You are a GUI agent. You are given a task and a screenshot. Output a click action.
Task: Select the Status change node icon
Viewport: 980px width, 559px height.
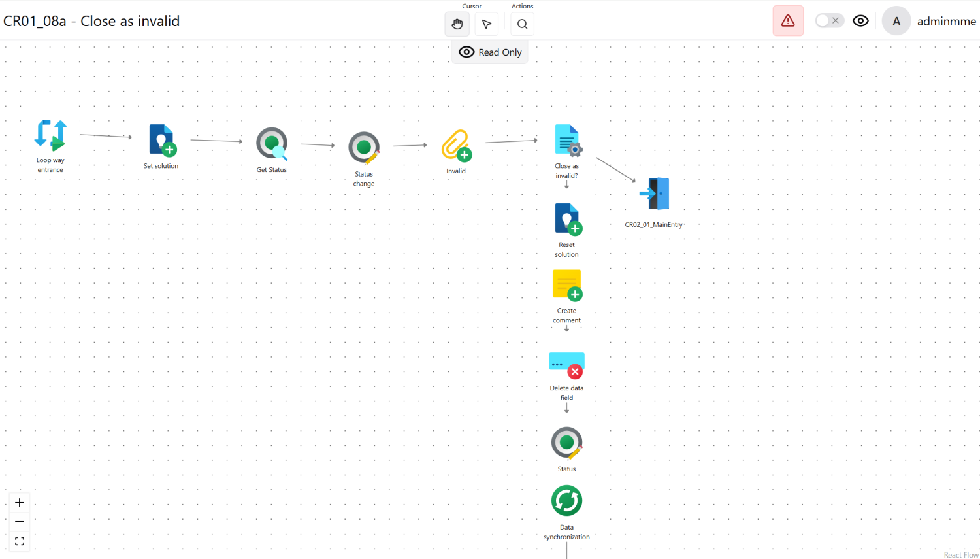(364, 148)
